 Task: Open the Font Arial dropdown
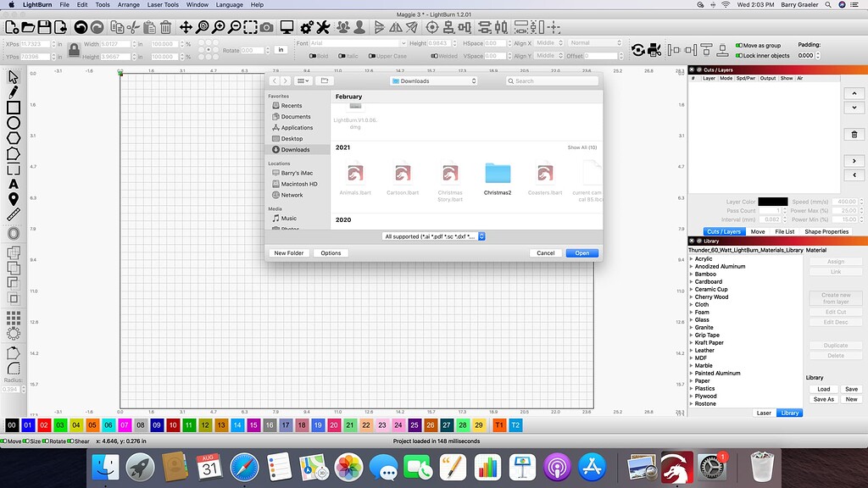(358, 43)
